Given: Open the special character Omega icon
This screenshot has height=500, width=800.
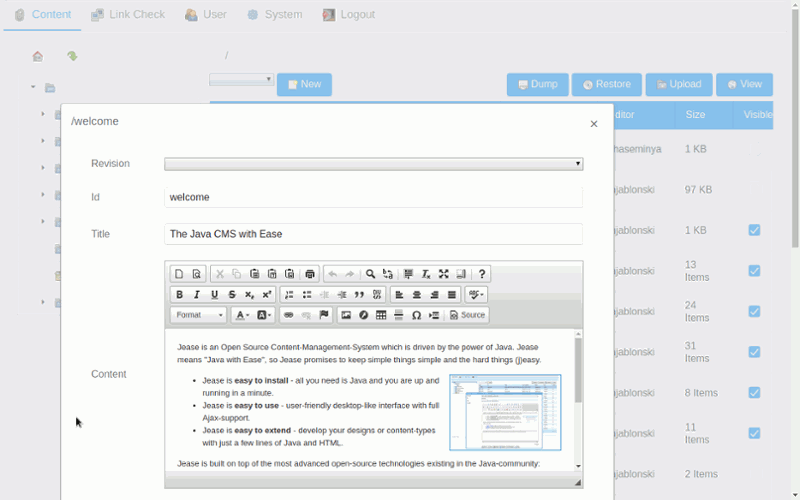Looking at the screenshot, I should click(416, 315).
